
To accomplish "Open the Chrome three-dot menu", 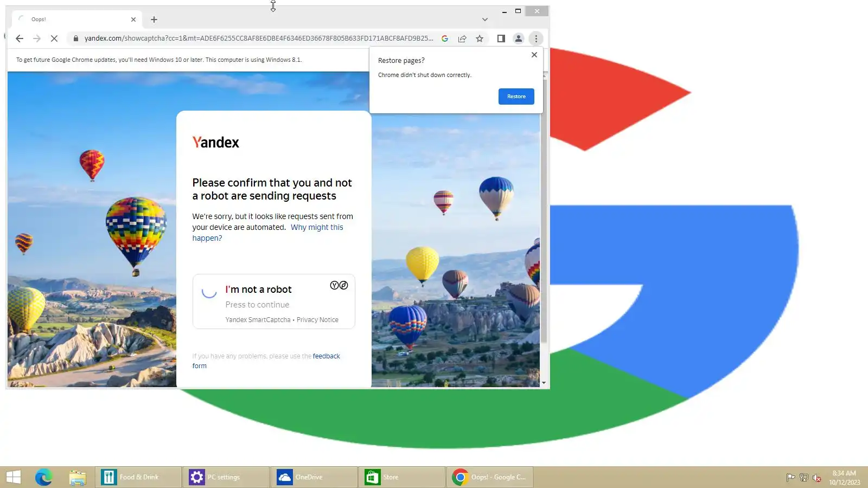I will coord(536,38).
